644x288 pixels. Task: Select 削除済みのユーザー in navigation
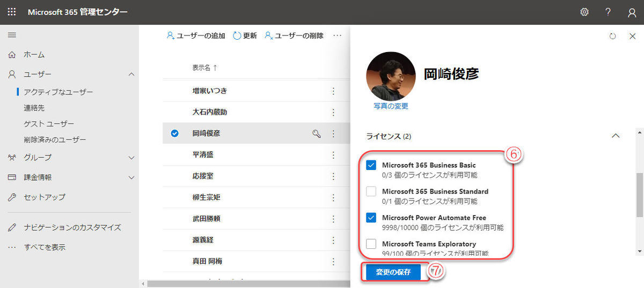tap(55, 140)
